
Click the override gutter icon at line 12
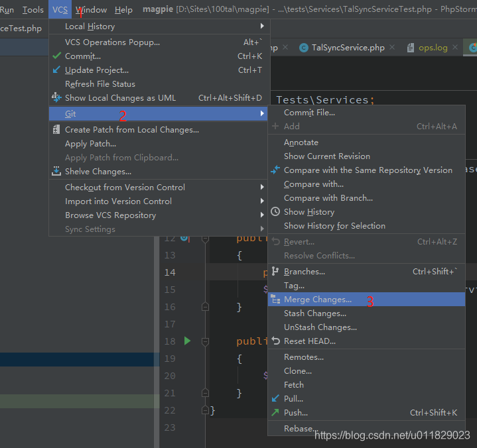tap(184, 238)
